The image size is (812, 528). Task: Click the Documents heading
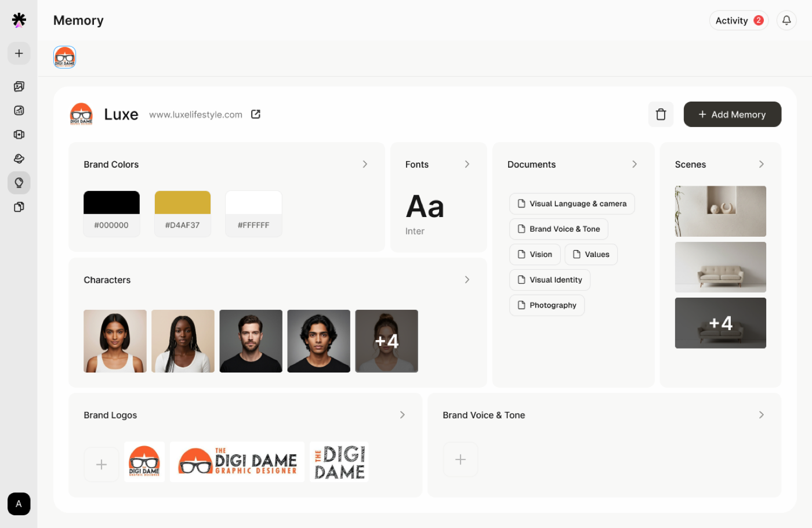tap(531, 165)
